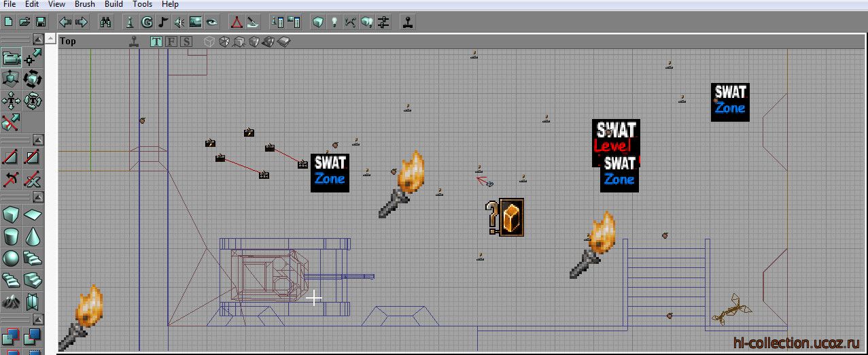The image size is (868, 355).
Task: Click the CSG Subtract brush button
Action: coord(33,337)
